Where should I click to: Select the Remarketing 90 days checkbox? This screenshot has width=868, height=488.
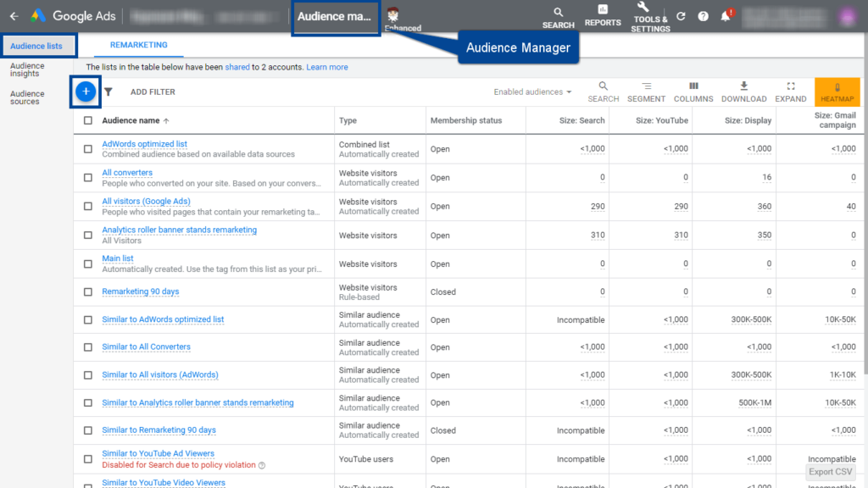tap(88, 291)
